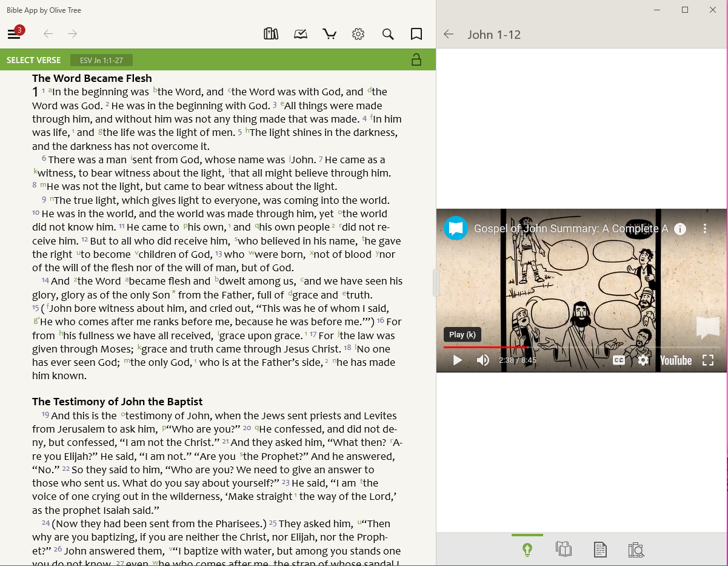The width and height of the screenshot is (728, 566).
Task: Select the open book tab in the bottom bar
Action: (564, 550)
